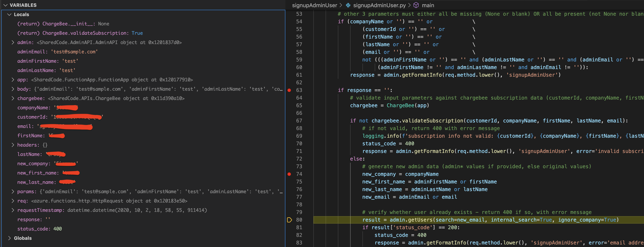This screenshot has height=247, width=644.
Task: Select the body variable in Locals
Action: (24, 89)
